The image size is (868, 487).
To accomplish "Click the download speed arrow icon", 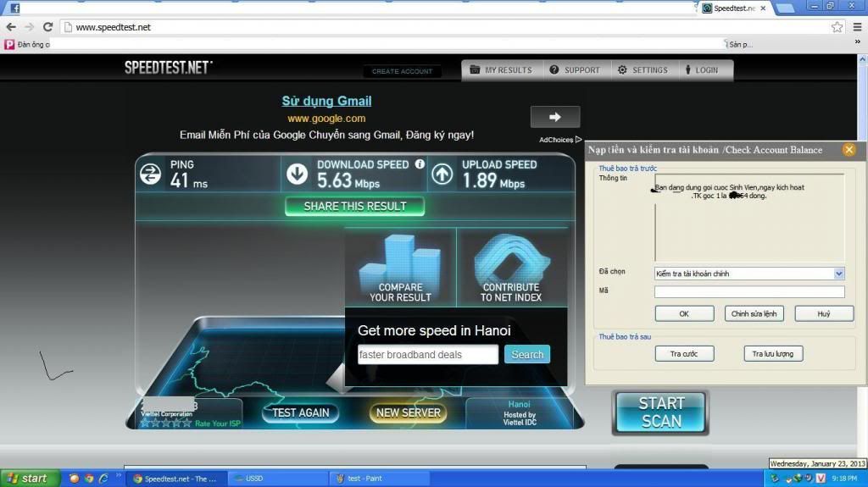I will point(298,174).
